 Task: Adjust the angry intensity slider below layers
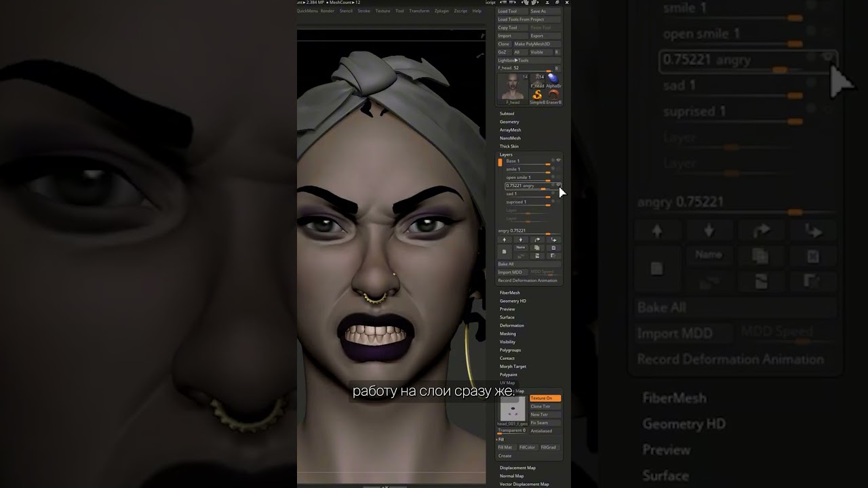(x=530, y=231)
